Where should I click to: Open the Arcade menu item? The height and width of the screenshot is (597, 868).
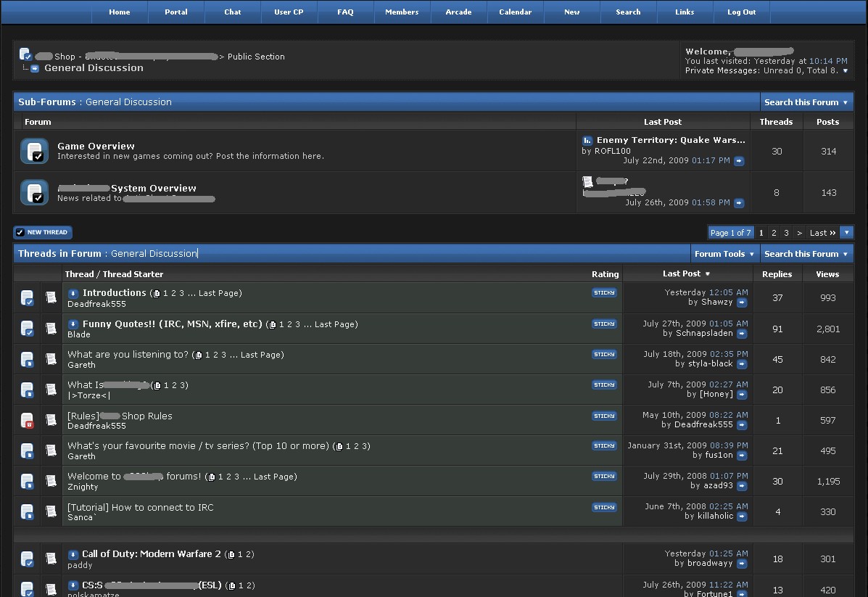[458, 12]
